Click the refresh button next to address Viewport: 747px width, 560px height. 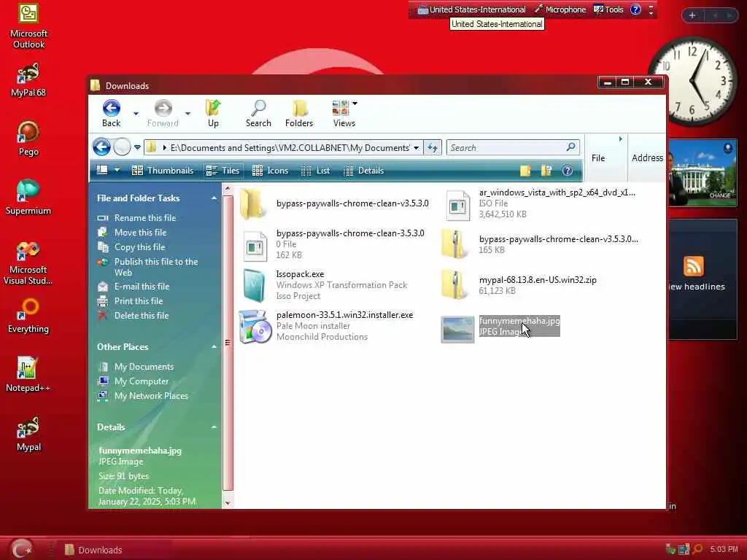pos(433,147)
